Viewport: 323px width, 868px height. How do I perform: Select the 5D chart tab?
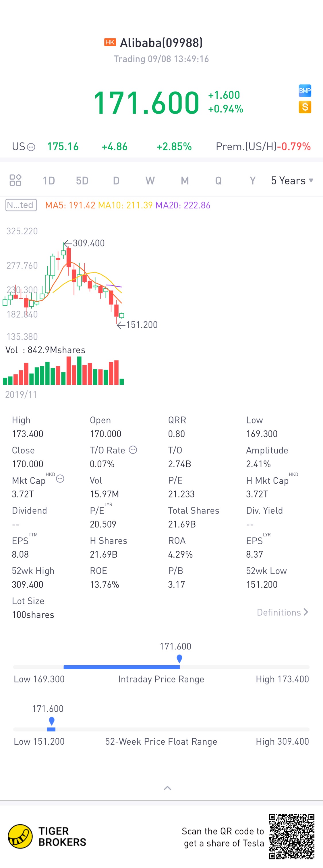tap(82, 181)
